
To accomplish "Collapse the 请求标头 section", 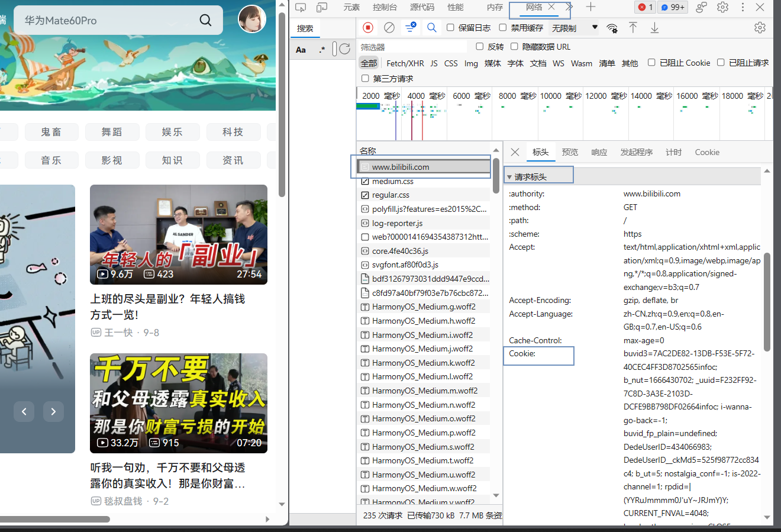I will tap(509, 177).
